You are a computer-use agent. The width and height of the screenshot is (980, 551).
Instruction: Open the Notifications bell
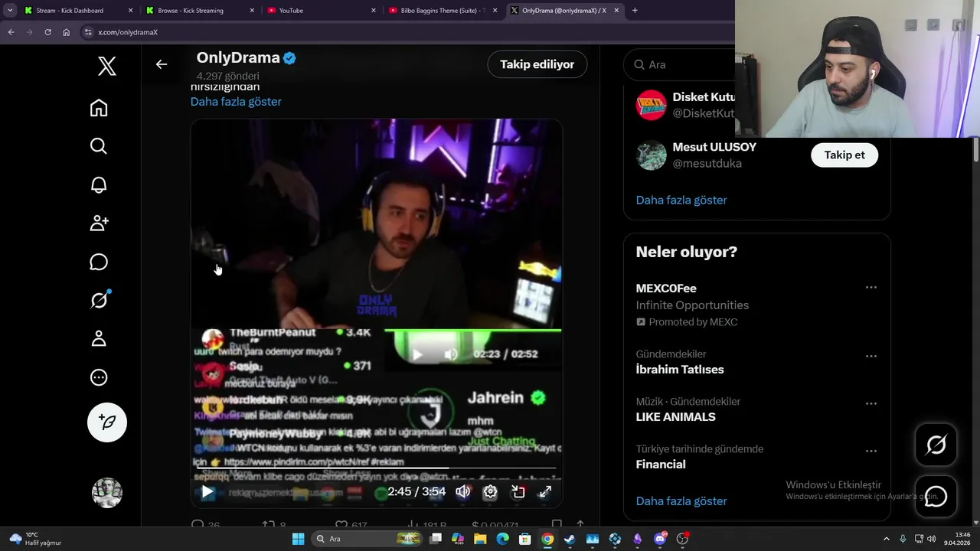[x=99, y=184]
